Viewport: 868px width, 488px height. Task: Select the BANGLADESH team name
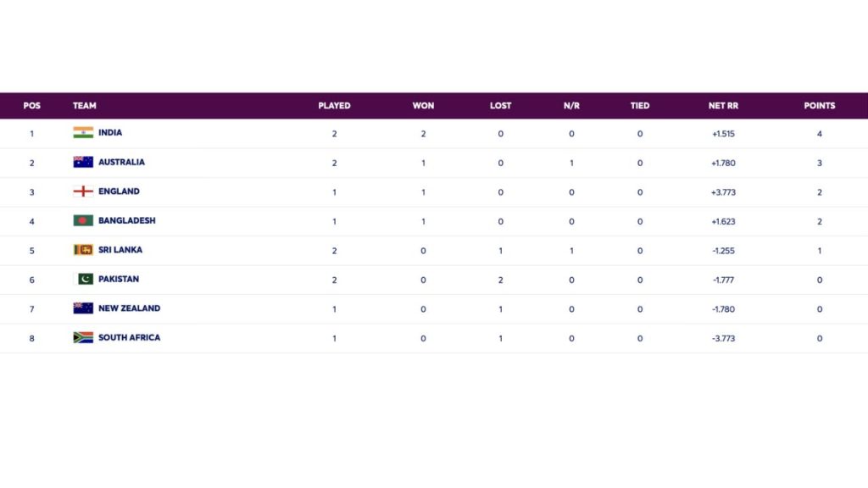[x=126, y=220]
